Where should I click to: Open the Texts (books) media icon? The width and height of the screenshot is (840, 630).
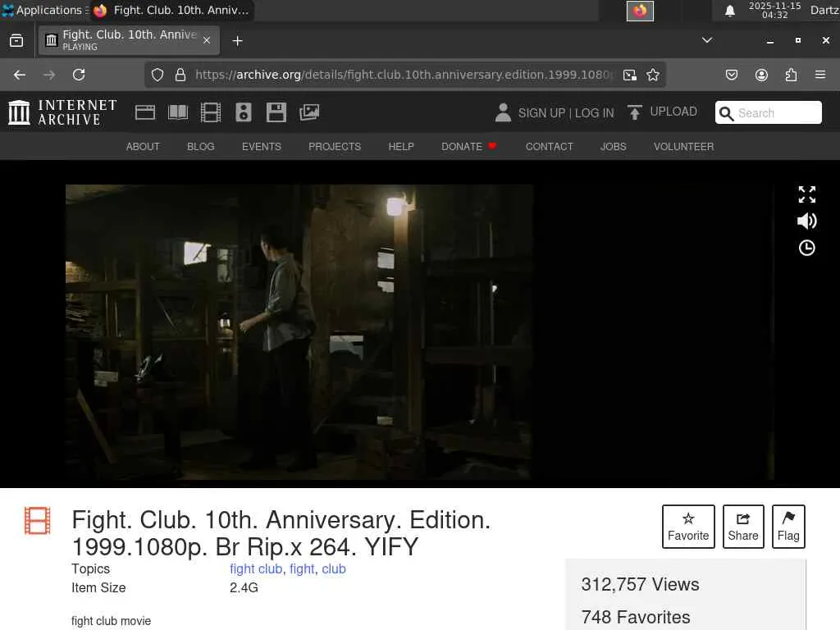tap(178, 112)
